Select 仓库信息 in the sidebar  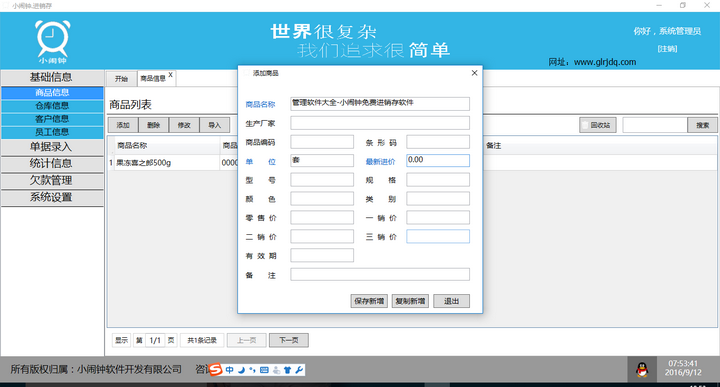point(52,106)
